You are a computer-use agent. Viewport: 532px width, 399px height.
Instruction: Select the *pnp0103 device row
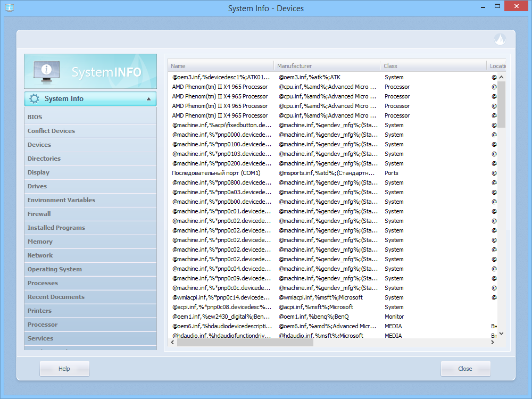coord(332,154)
